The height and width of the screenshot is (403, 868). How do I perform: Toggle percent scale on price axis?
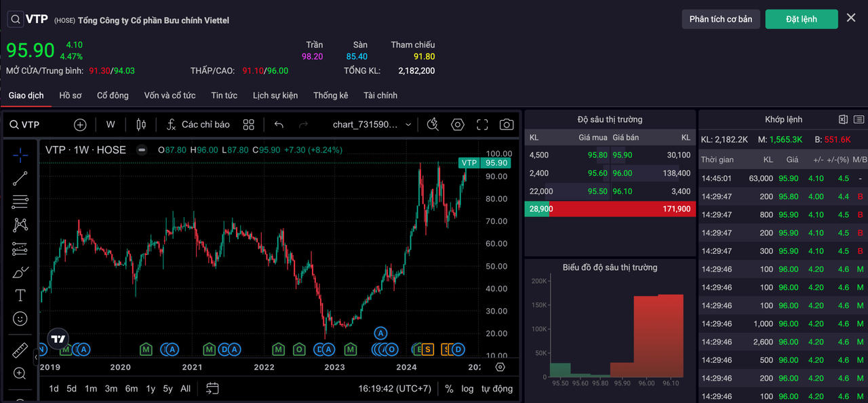(449, 389)
